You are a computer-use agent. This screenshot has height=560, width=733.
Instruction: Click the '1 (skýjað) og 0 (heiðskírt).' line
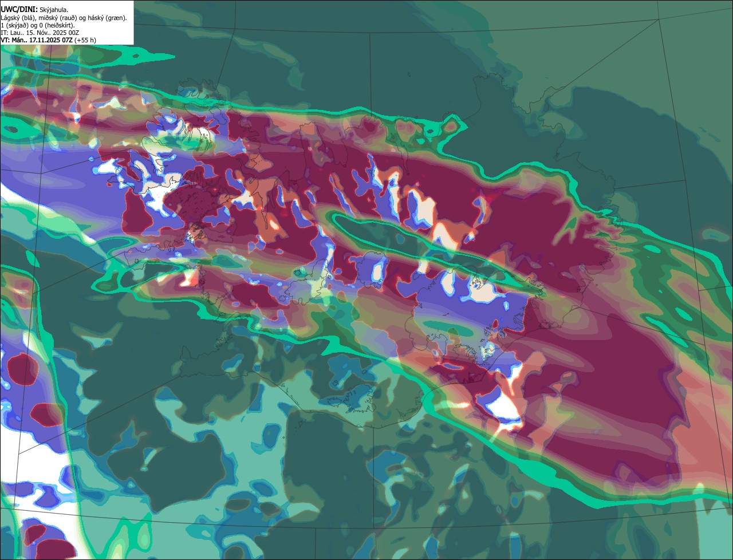point(38,25)
